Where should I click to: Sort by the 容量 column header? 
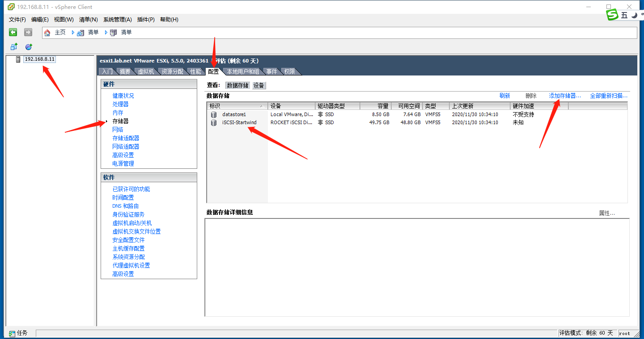tap(375, 106)
